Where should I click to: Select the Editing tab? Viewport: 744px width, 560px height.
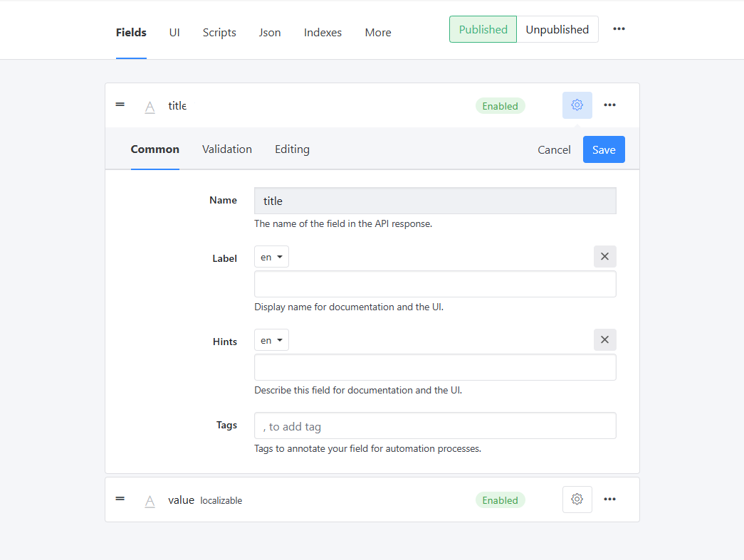(293, 149)
